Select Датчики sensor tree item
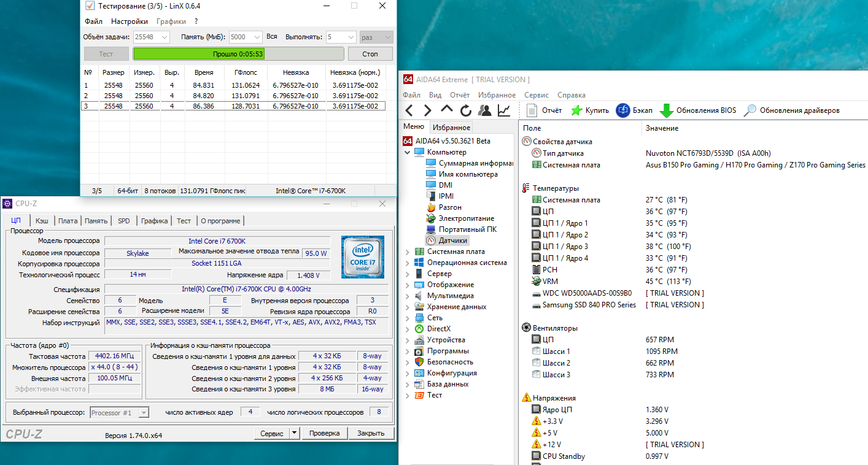 click(x=446, y=240)
